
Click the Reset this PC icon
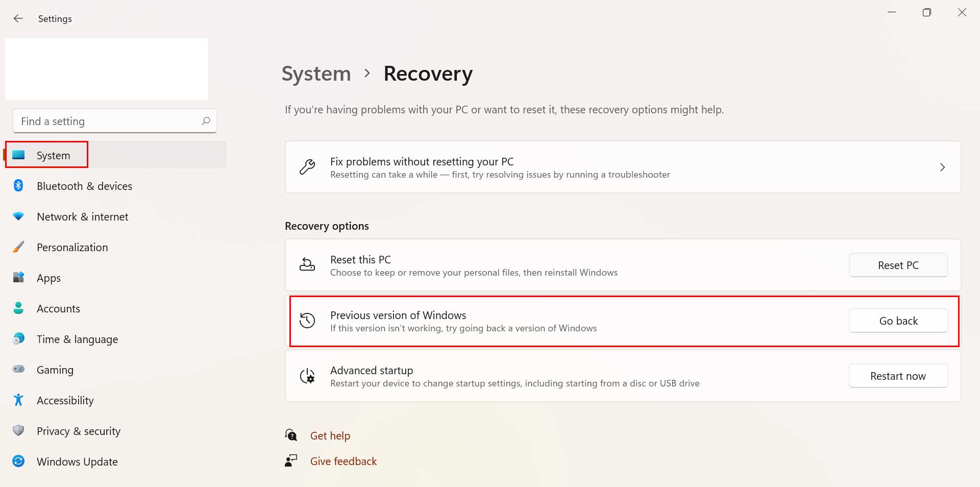pos(307,265)
